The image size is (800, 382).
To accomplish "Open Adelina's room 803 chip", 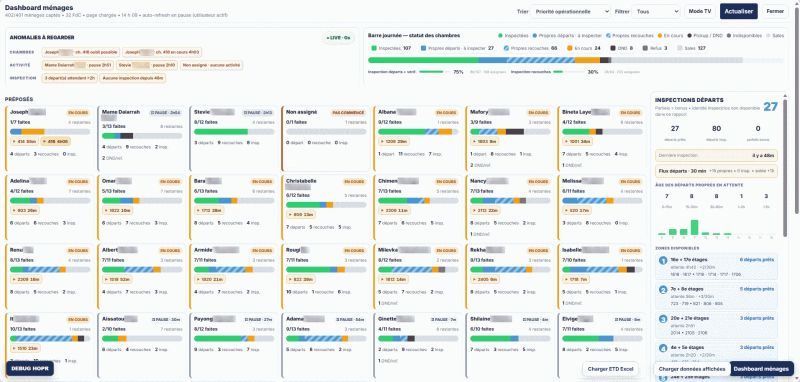I will pos(24,210).
